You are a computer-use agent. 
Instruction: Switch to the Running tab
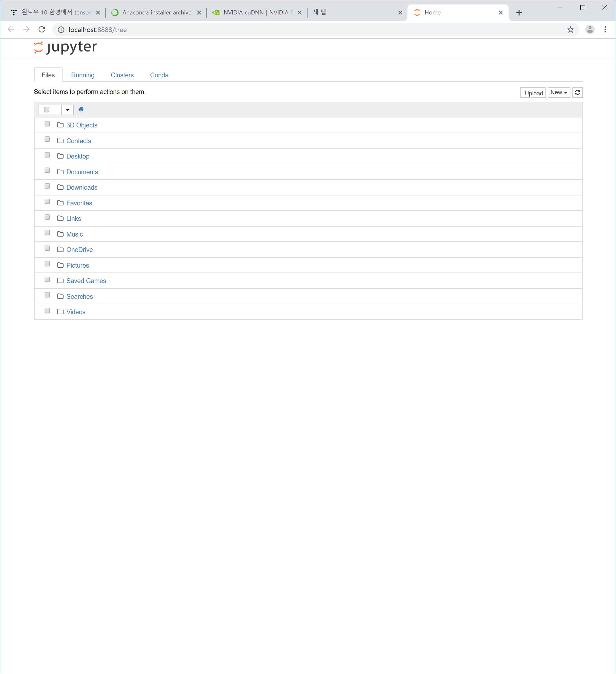[82, 75]
